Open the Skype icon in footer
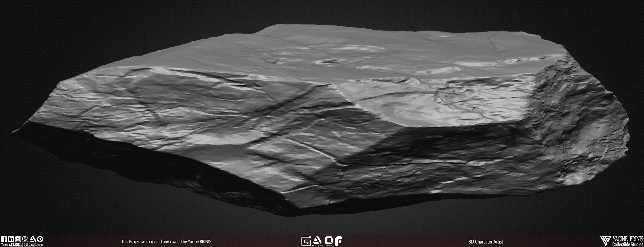This screenshot has width=644, height=247. [x=25, y=239]
